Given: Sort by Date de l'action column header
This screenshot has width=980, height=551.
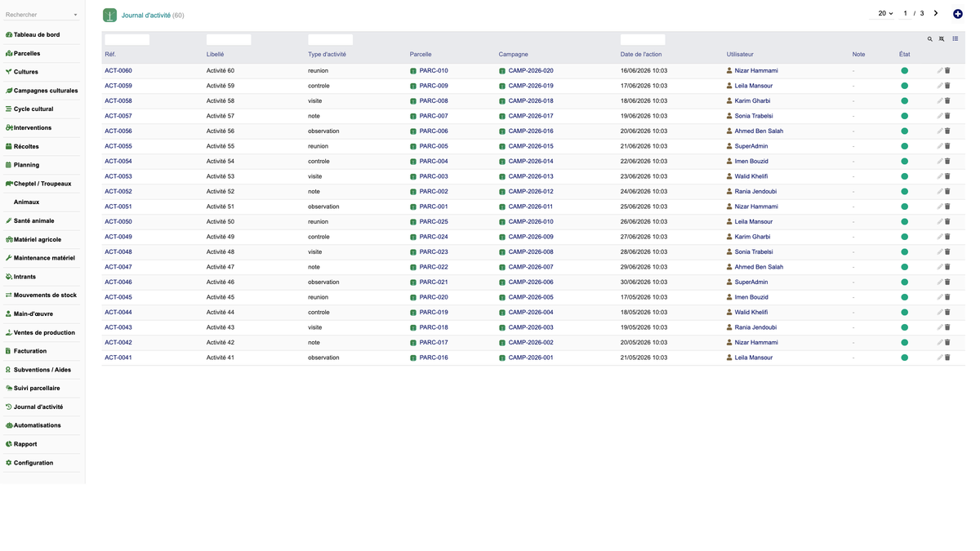Looking at the screenshot, I should point(641,55).
